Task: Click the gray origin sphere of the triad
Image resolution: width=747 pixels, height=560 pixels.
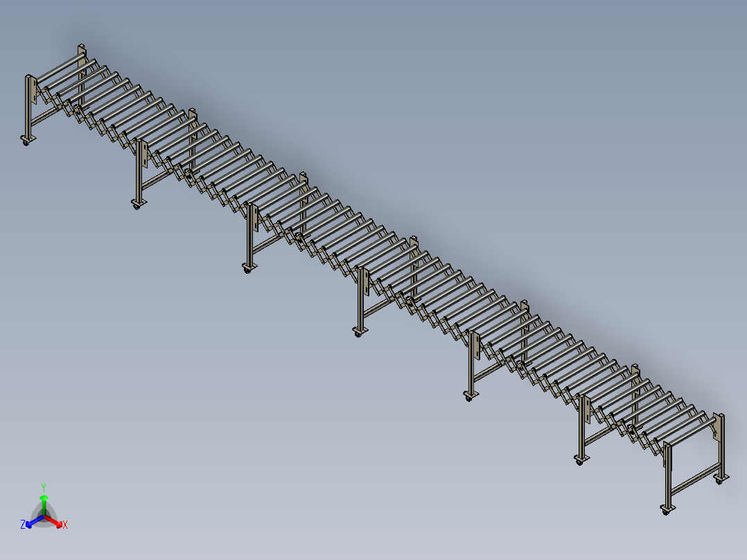Action: coord(44,516)
